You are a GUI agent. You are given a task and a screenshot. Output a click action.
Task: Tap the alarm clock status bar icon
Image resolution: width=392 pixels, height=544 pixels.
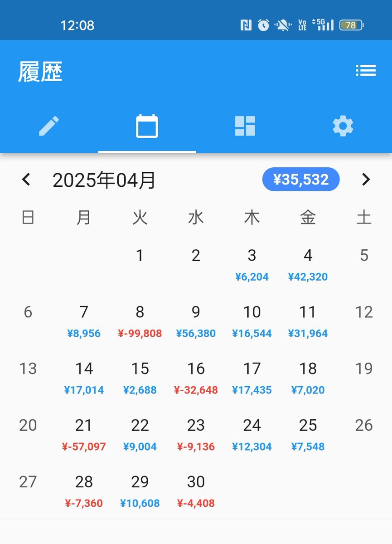tap(263, 25)
